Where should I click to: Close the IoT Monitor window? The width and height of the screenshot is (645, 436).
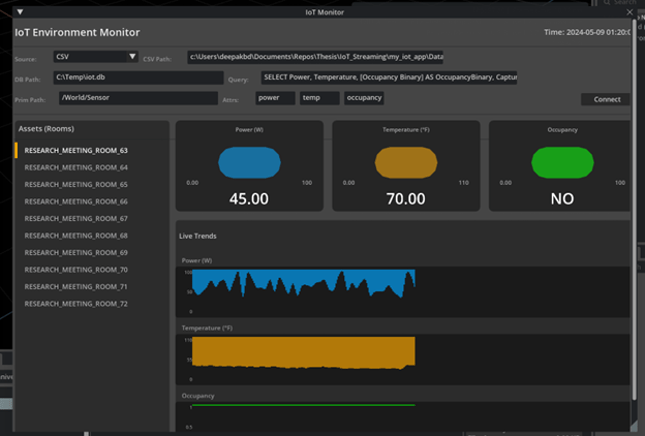pyautogui.click(x=629, y=12)
